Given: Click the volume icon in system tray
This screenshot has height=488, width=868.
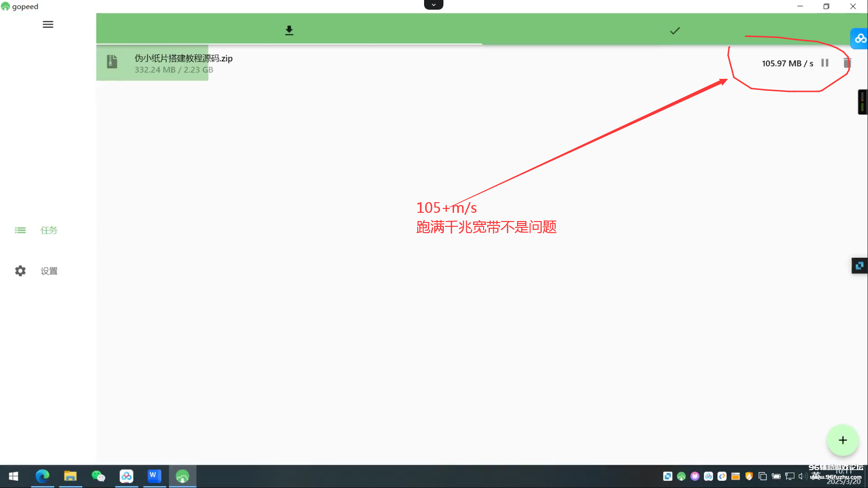Looking at the screenshot, I should pyautogui.click(x=801, y=476).
